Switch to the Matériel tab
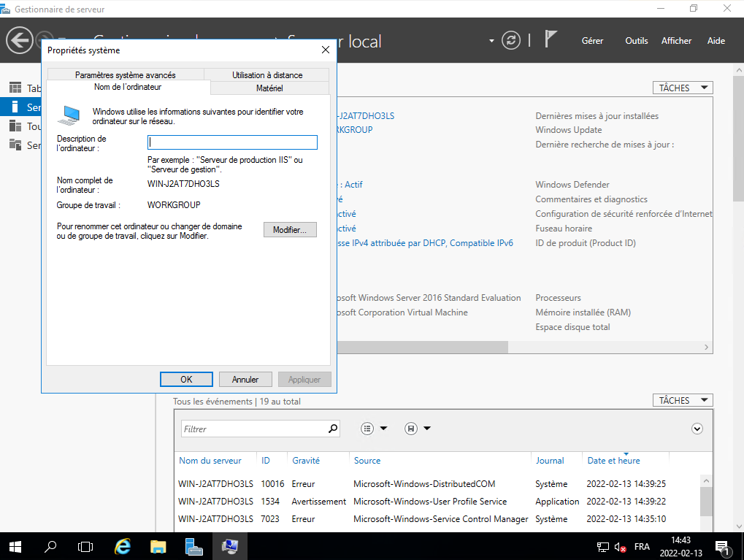The height and width of the screenshot is (560, 744). pyautogui.click(x=269, y=88)
